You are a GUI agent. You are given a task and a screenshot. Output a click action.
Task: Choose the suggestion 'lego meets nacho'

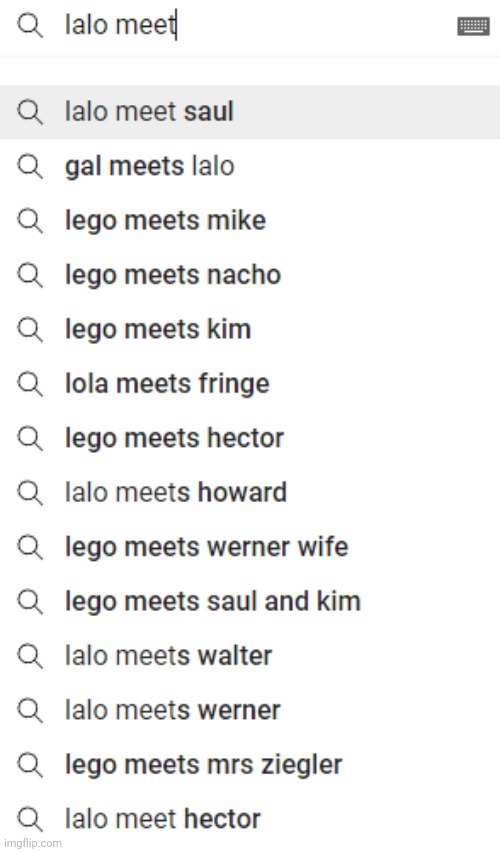coord(250,275)
